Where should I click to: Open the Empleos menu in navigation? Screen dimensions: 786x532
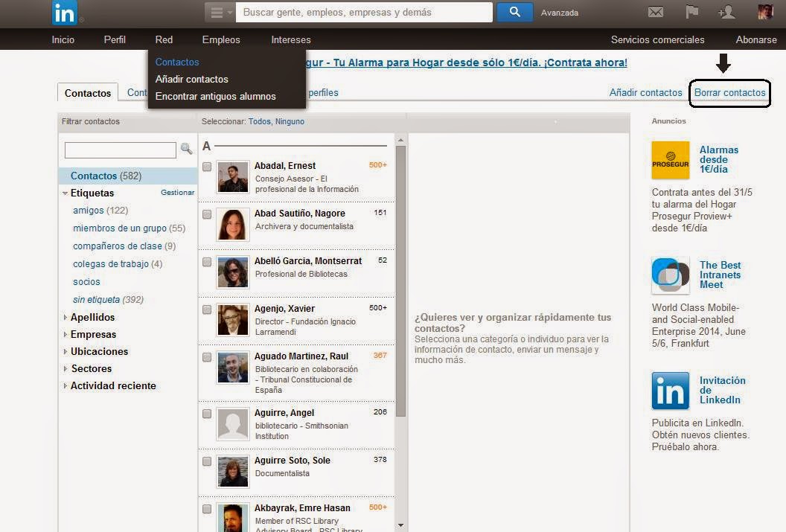(221, 39)
